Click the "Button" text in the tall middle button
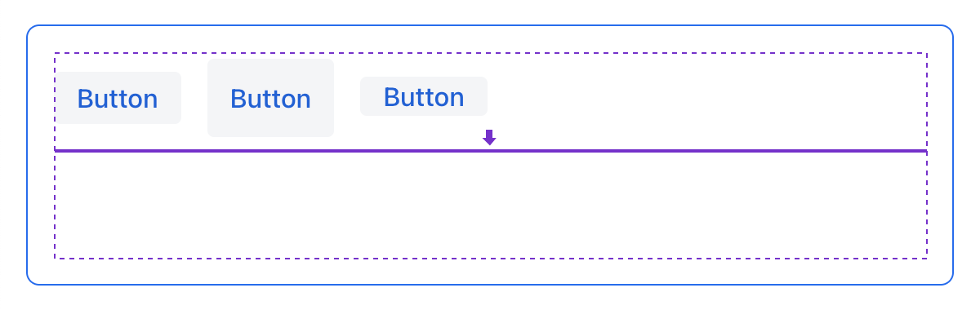 click(270, 99)
